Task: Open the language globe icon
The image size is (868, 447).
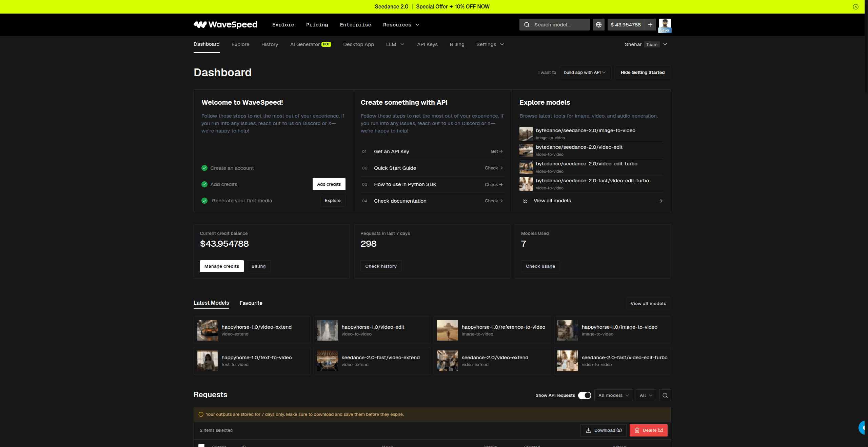Action: coord(598,25)
